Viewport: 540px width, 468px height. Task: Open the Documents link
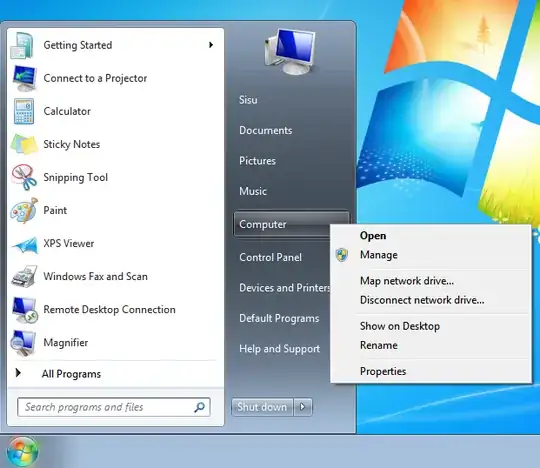click(x=266, y=130)
